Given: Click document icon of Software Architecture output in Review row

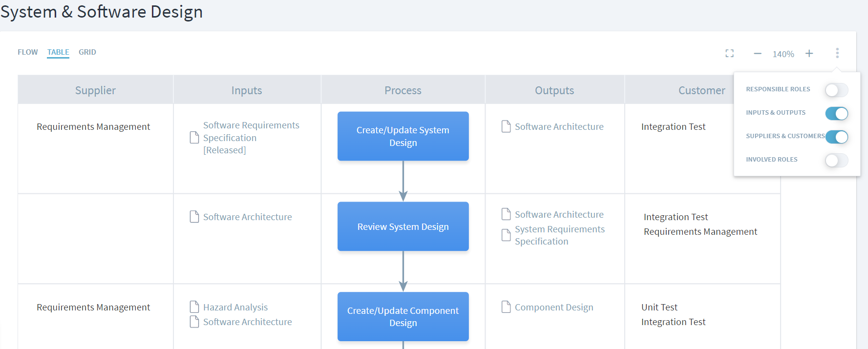Looking at the screenshot, I should (x=506, y=214).
